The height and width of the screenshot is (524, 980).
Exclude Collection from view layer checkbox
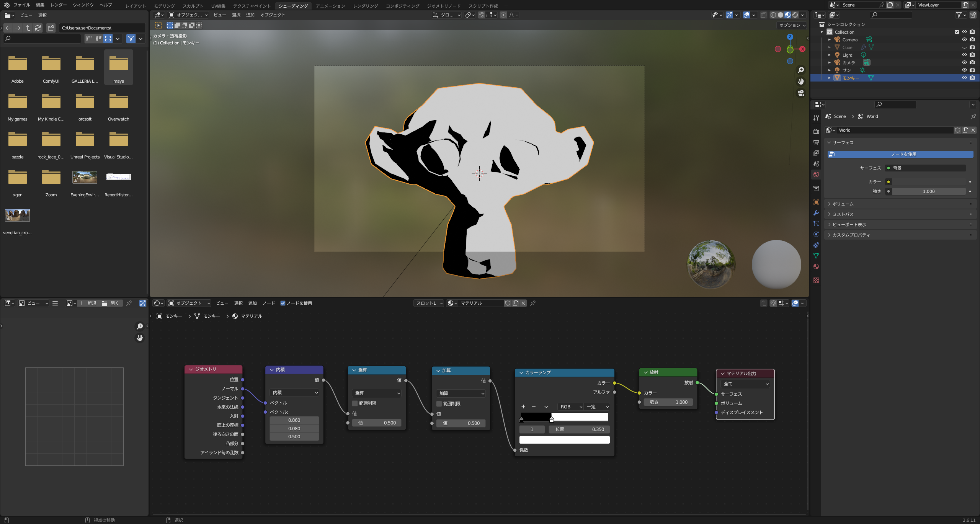point(957,32)
